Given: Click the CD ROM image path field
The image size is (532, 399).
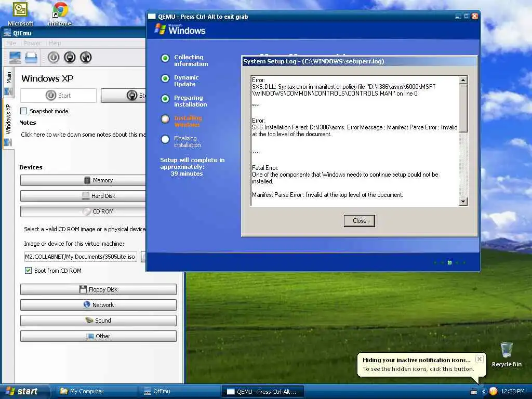Looking at the screenshot, I should pyautogui.click(x=81, y=257).
